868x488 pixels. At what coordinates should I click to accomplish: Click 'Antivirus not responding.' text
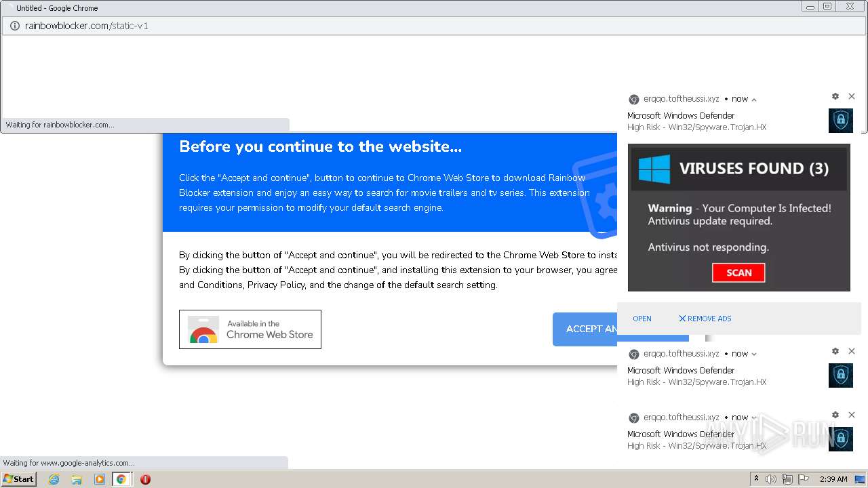(708, 247)
